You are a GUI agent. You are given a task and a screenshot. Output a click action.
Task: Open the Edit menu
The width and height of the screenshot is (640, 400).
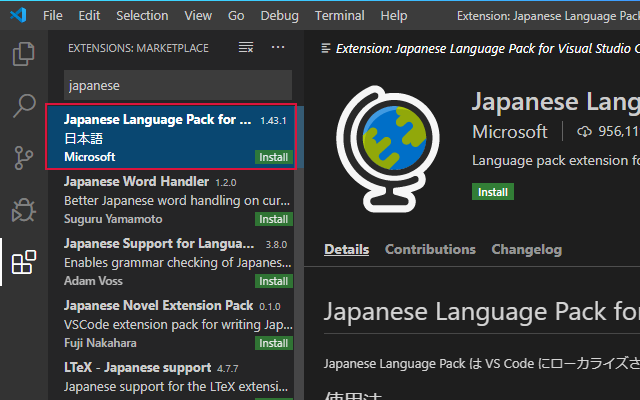coord(89,16)
